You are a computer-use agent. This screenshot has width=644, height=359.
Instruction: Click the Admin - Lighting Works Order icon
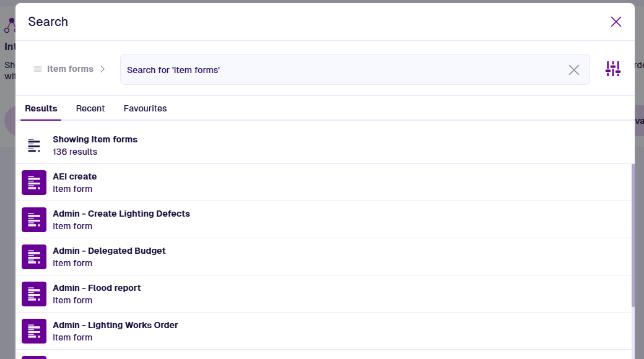(34, 331)
